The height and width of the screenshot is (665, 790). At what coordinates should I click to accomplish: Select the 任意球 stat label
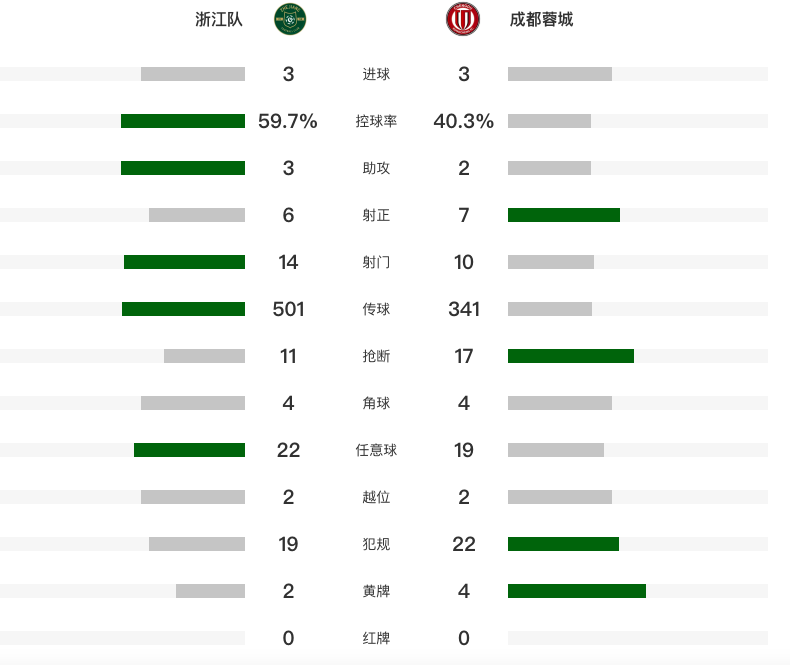click(x=376, y=450)
